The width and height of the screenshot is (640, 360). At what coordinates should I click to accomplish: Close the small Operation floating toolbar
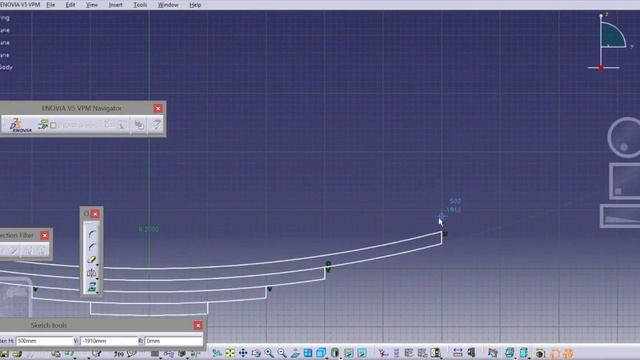point(95,214)
